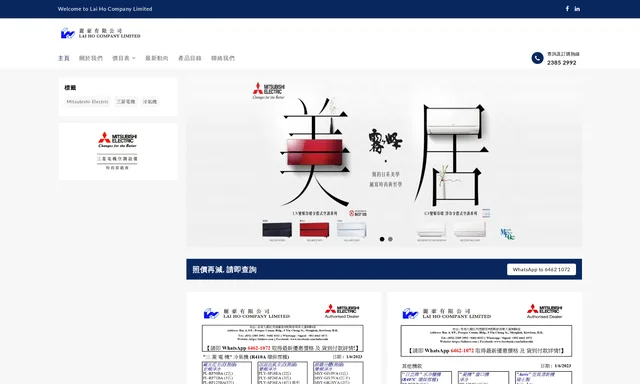Call the 2385 2992 phone number

[562, 62]
